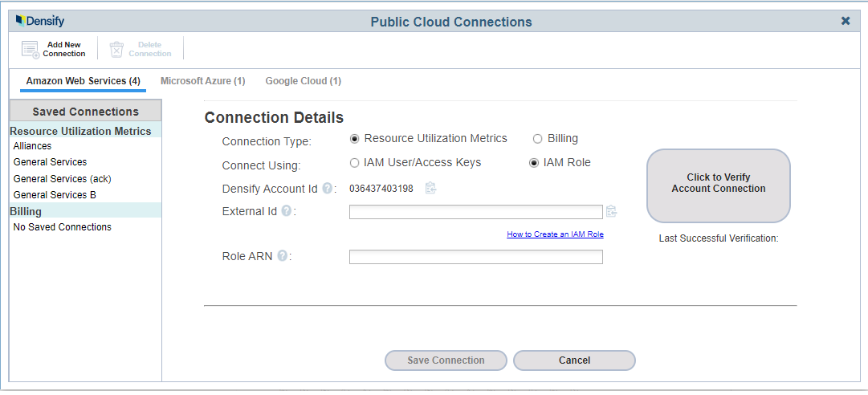Copy the Densify Account Id with clipboard icon
This screenshot has height=395, width=868.
coord(430,189)
